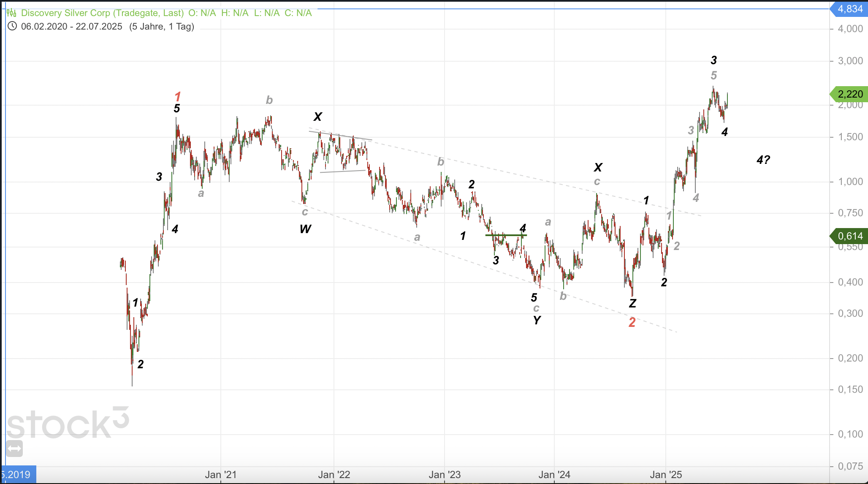Viewport: 868px width, 484px height.
Task: Select the red wave 2 label
Action: click(632, 322)
